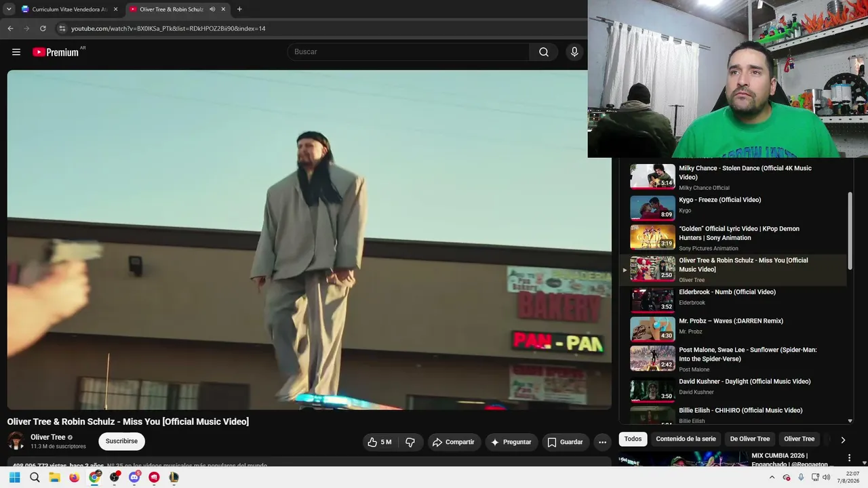Click the video player to pause
868x488 pixels.
[x=309, y=240]
